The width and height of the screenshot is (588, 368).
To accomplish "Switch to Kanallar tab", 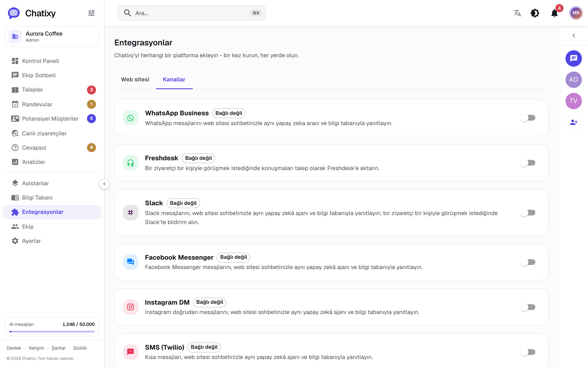I will tap(174, 79).
